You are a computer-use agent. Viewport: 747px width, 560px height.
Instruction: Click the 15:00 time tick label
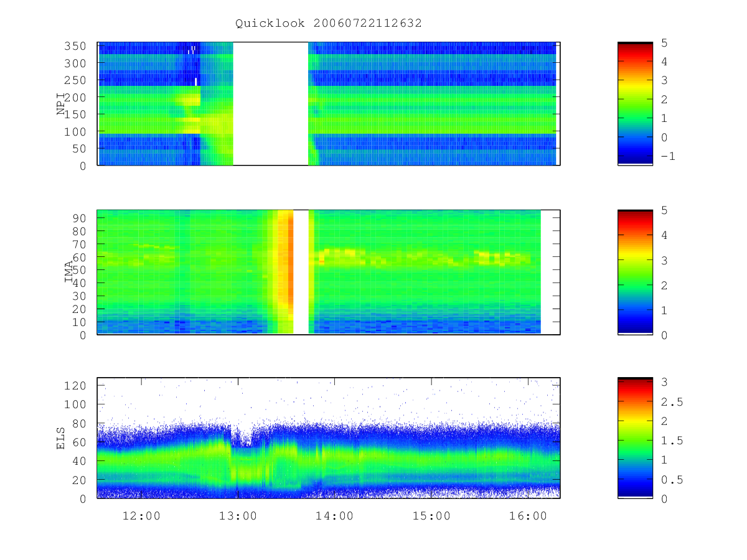point(431,516)
